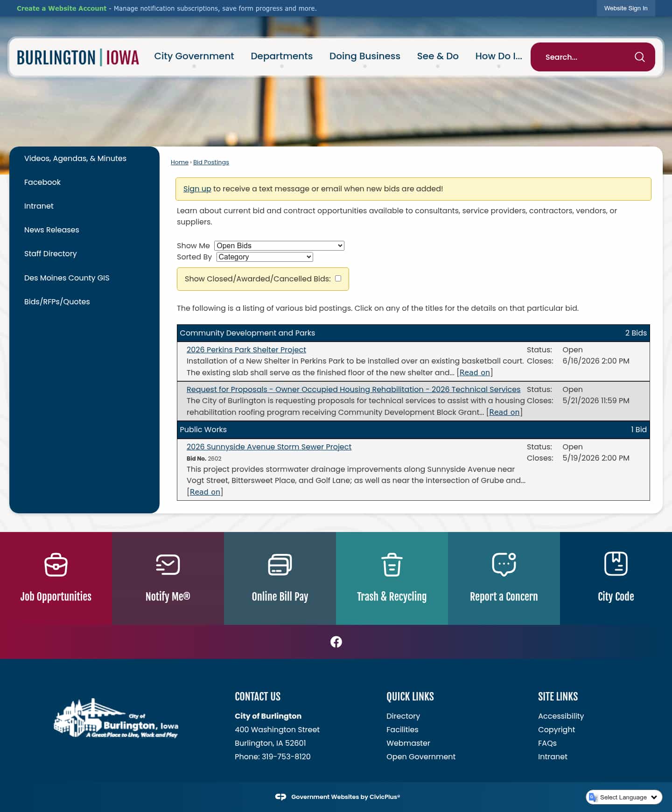Click the Report a Concern tile label
672x812 pixels.
pyautogui.click(x=504, y=596)
